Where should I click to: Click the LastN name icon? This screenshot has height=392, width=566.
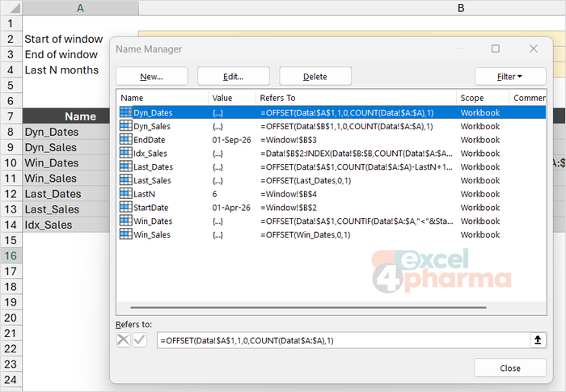point(125,193)
